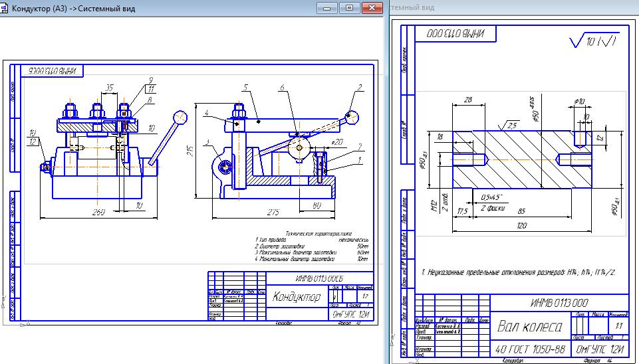Select the 275 length dimension
Viewport: 639px width, 364px height.
pos(273,212)
